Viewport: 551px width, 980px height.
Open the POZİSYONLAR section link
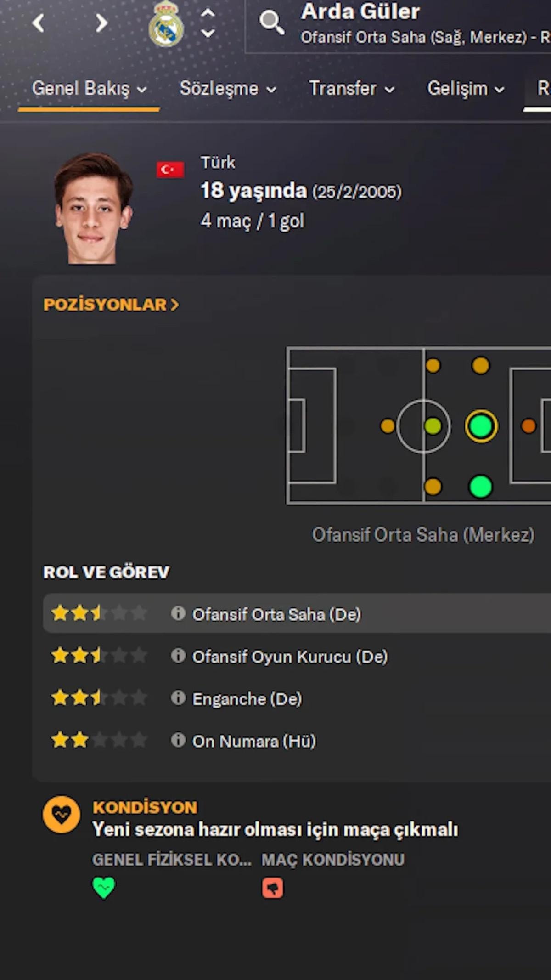point(111,305)
